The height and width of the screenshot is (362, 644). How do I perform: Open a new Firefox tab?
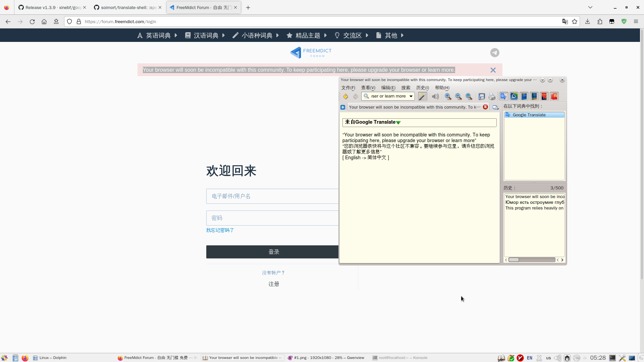(x=248, y=7)
